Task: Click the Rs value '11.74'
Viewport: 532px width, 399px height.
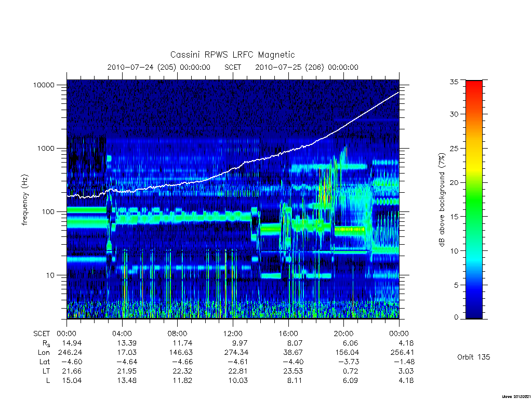Action: [x=182, y=343]
